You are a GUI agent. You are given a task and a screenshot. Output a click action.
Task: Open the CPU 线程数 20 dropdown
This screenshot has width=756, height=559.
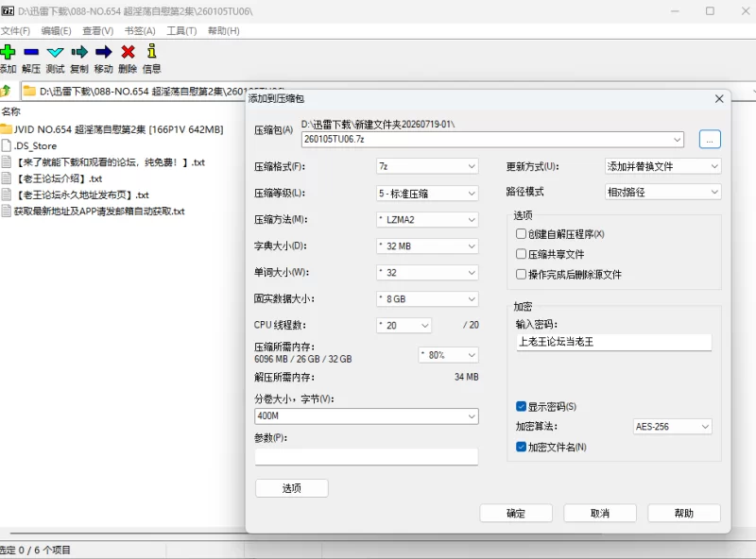click(404, 325)
